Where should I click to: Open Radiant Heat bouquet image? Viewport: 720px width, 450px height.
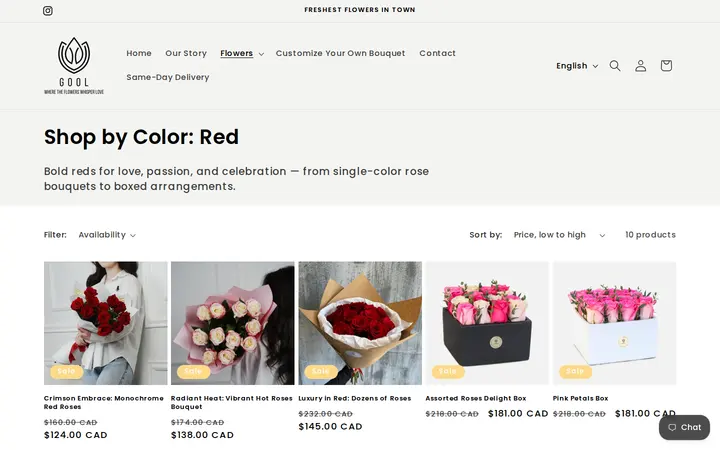pyautogui.click(x=233, y=323)
